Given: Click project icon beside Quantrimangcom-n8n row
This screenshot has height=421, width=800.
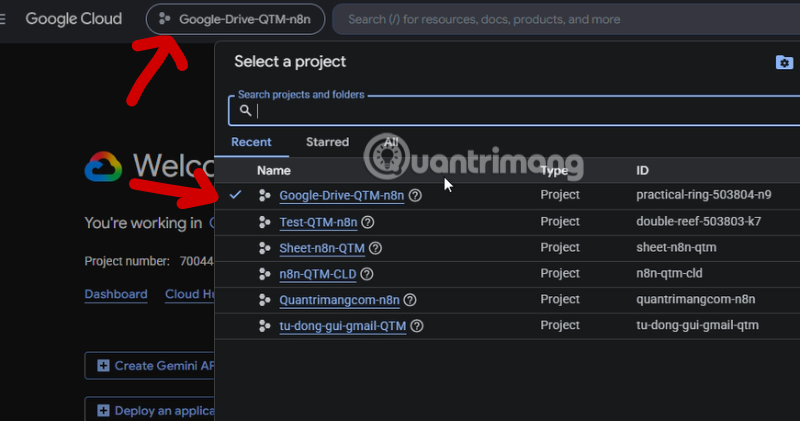Looking at the screenshot, I should point(264,300).
